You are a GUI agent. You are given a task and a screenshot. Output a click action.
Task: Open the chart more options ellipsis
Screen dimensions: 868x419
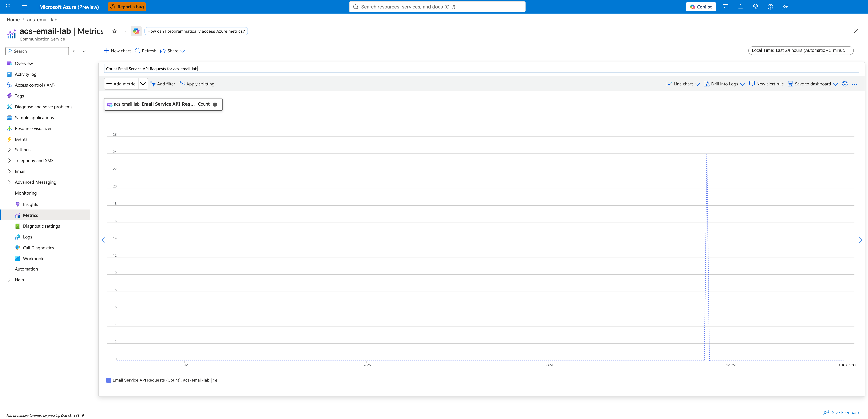(x=854, y=84)
